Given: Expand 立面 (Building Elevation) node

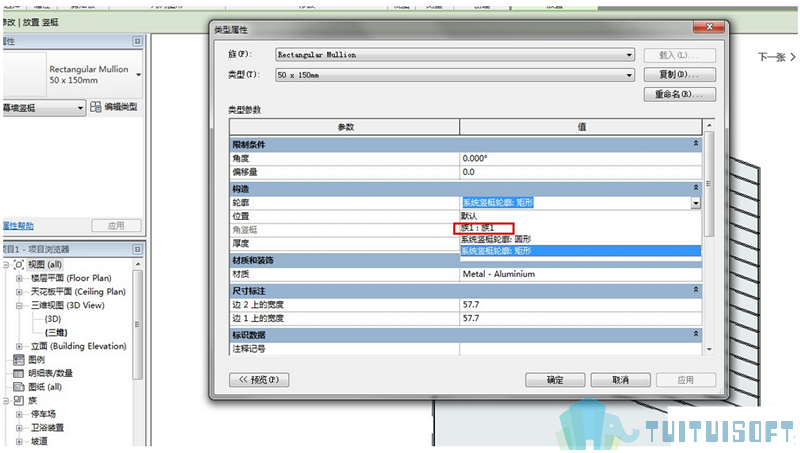Looking at the screenshot, I should tap(19, 346).
